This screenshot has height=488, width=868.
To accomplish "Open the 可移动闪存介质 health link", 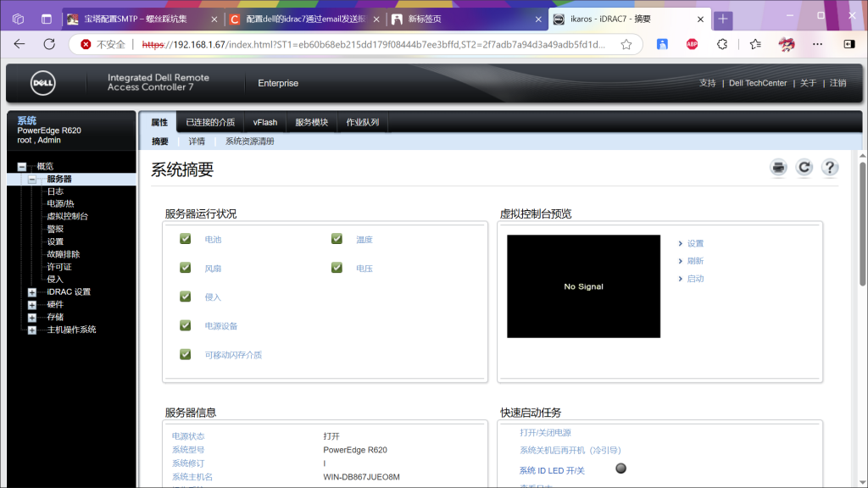I will 233,355.
